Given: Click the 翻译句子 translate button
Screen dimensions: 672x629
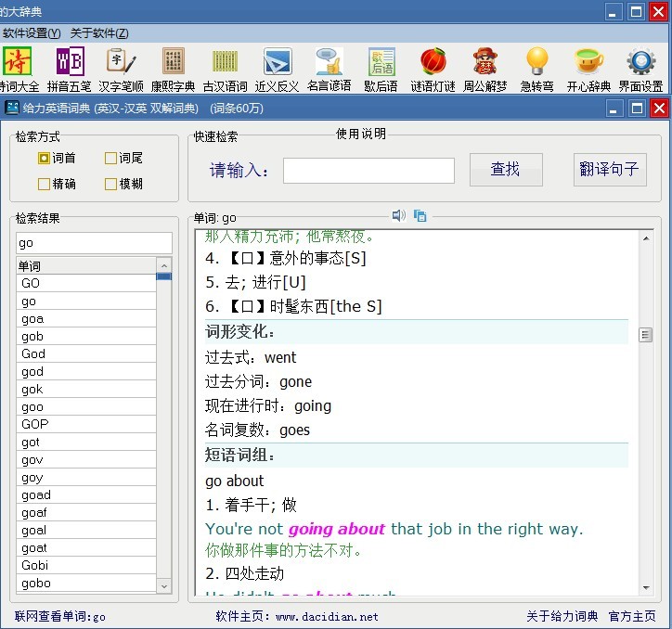Looking at the screenshot, I should pyautogui.click(x=610, y=170).
